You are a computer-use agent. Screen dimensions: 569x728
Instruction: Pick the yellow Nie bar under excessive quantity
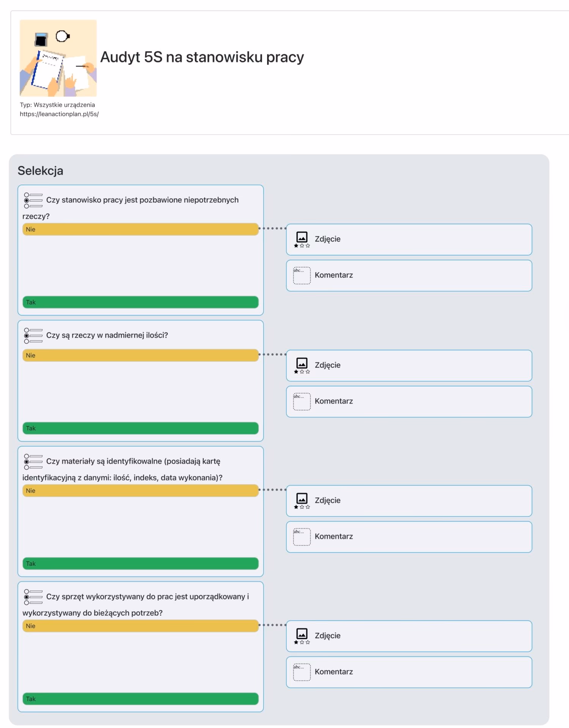pyautogui.click(x=140, y=355)
